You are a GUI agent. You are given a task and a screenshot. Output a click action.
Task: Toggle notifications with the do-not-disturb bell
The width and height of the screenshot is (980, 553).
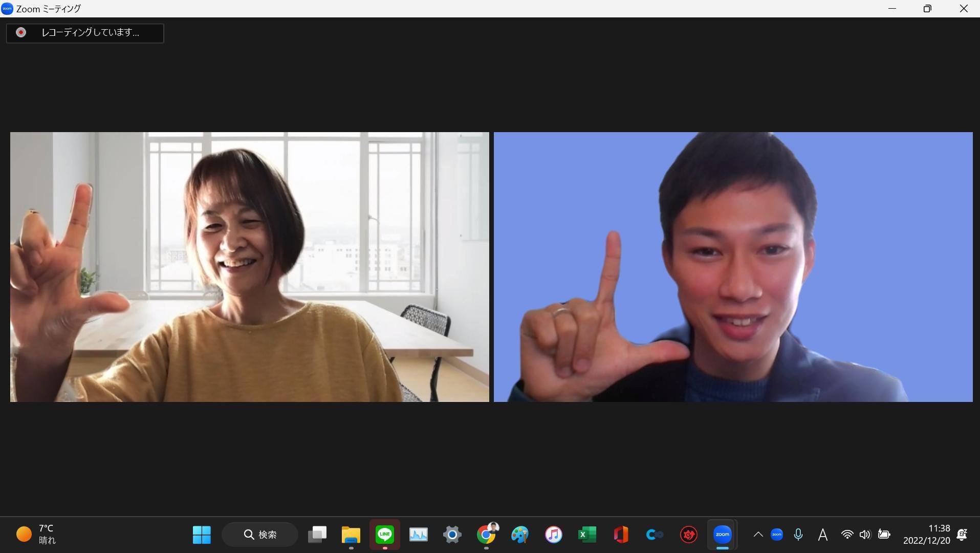pyautogui.click(x=962, y=535)
